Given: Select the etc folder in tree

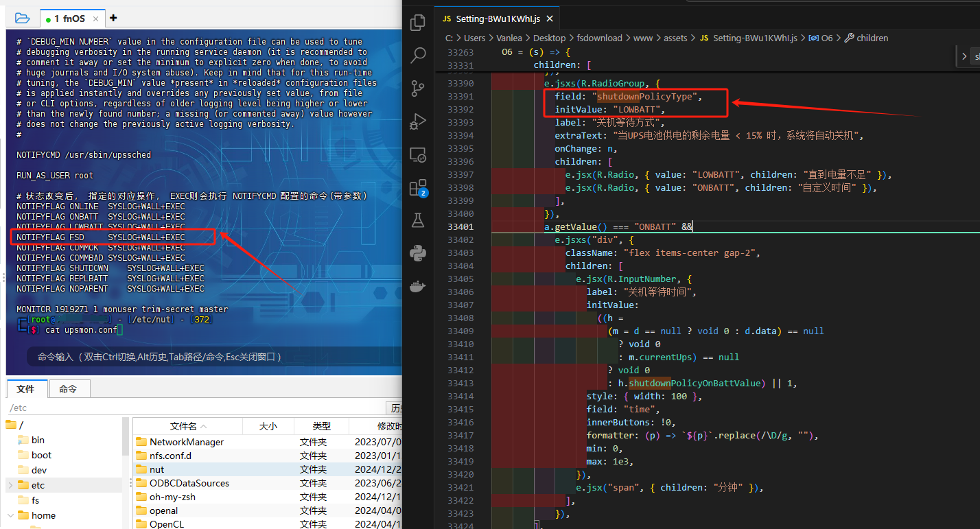Looking at the screenshot, I should (31, 485).
